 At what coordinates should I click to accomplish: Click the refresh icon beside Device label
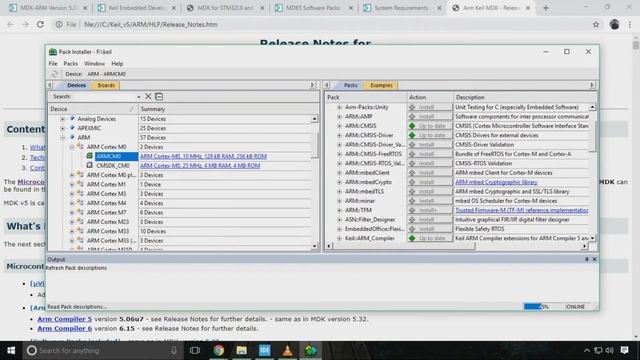[55, 74]
